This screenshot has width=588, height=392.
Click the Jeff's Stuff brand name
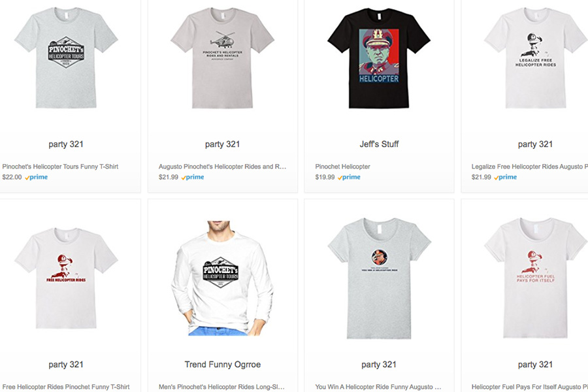(379, 144)
